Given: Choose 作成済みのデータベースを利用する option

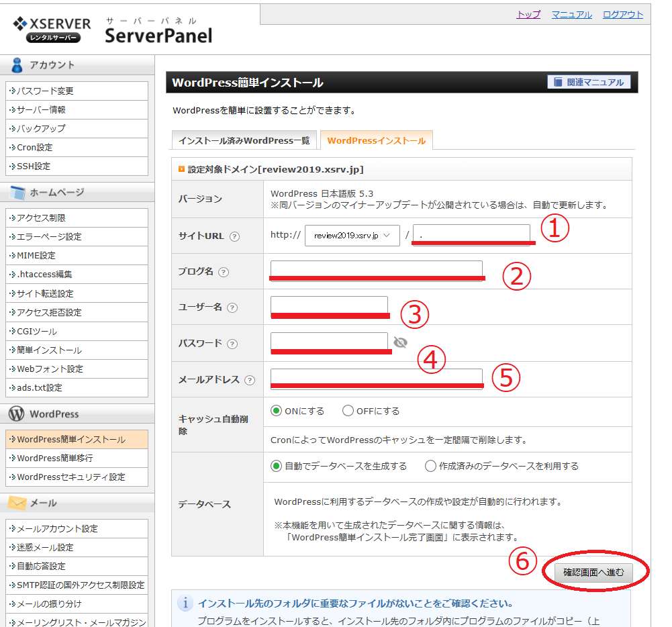Looking at the screenshot, I should [430, 466].
